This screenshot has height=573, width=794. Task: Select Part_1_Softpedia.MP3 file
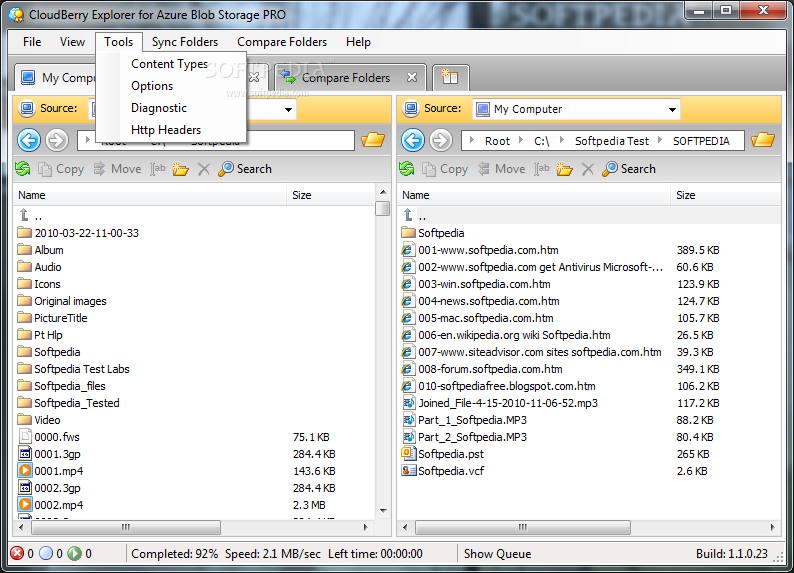tap(464, 420)
